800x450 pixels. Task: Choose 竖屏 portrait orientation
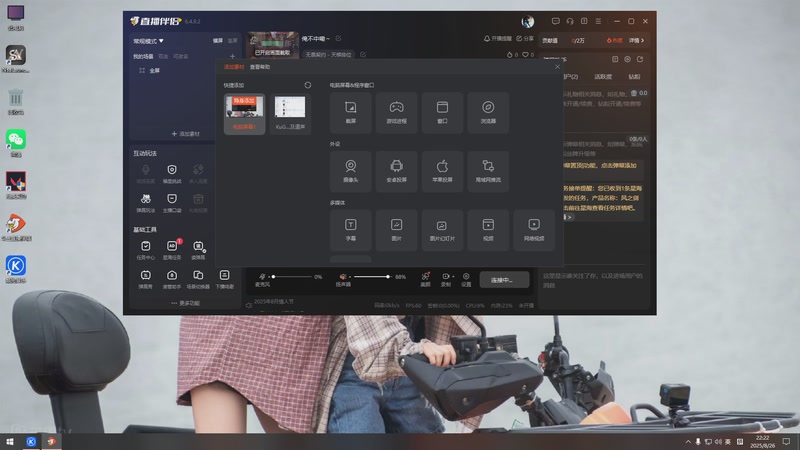pyautogui.click(x=233, y=41)
